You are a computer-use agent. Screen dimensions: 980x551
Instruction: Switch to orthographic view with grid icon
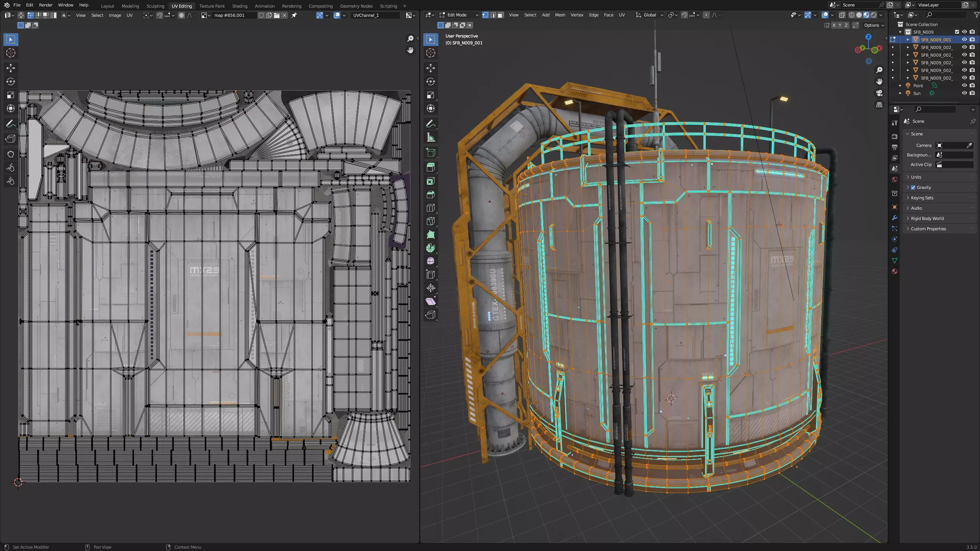tap(879, 104)
